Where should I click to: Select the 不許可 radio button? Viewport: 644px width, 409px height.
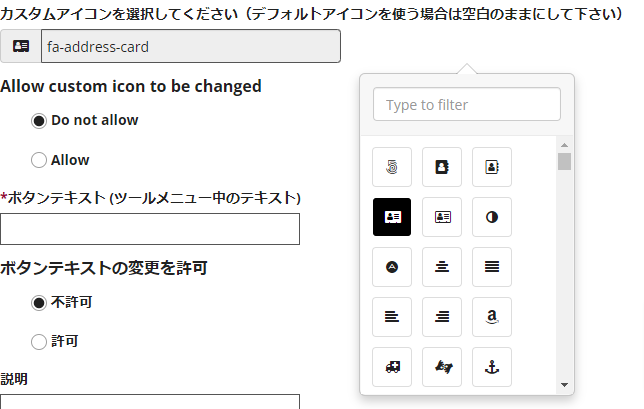point(39,303)
